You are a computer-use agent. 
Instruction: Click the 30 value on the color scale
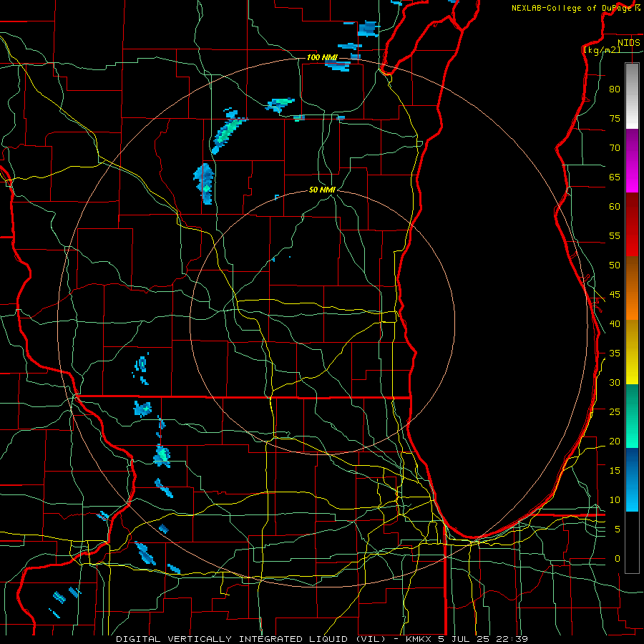click(x=615, y=383)
